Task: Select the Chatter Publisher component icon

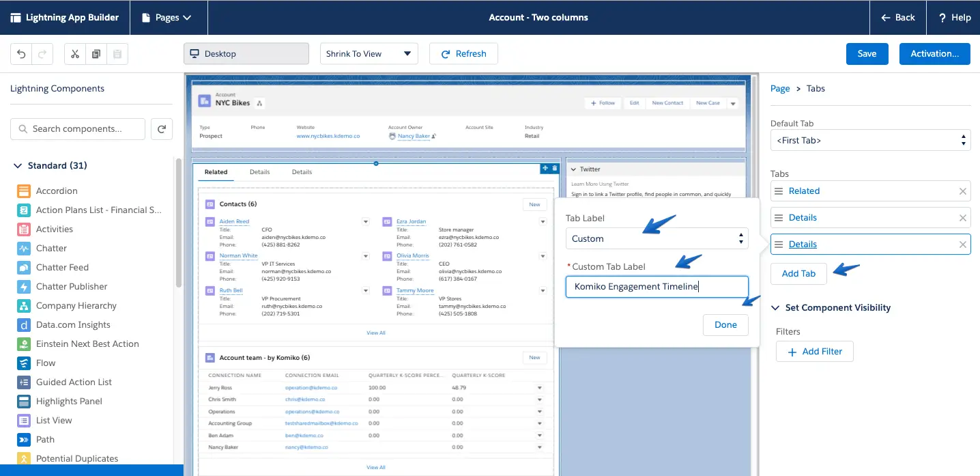Action: pos(24,287)
